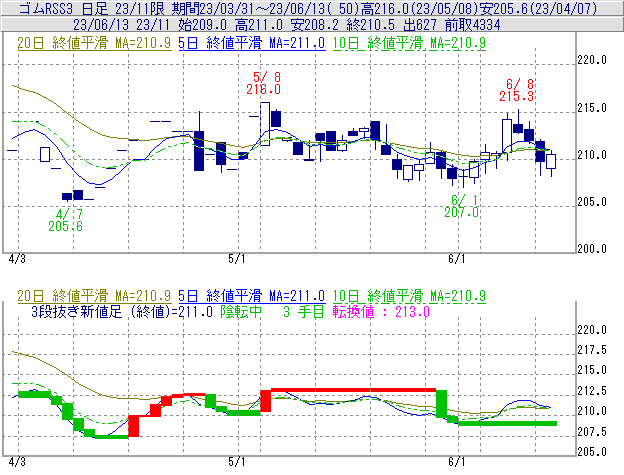Click lower chart price axis label '207.5'

592,432
